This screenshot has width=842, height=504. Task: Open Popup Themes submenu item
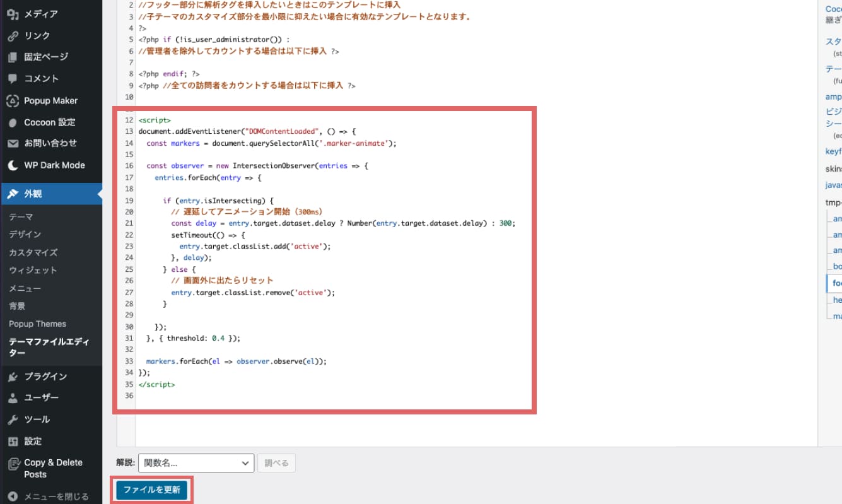pos(37,324)
